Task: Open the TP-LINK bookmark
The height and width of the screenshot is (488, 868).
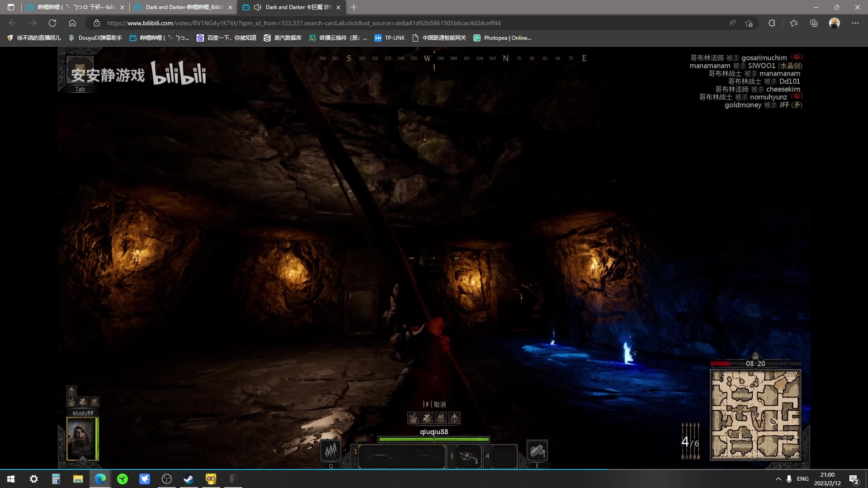Action: pyautogui.click(x=389, y=38)
